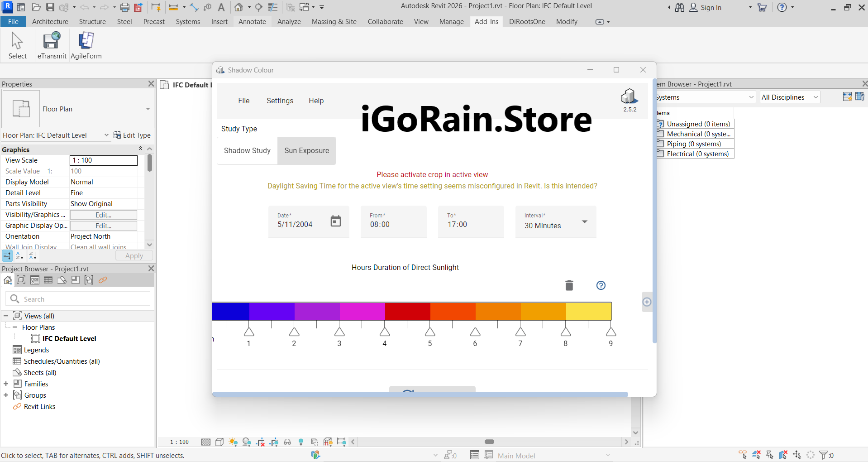Image resolution: width=868 pixels, height=462 pixels.
Task: Launch the AgileForm add-in
Action: (86, 41)
